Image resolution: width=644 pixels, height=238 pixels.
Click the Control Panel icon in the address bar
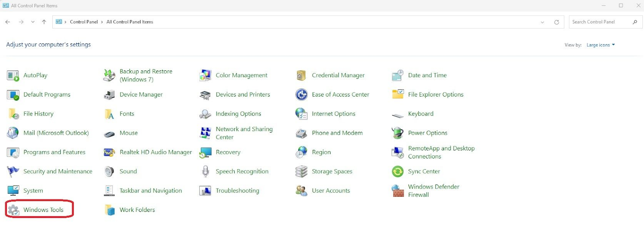coord(59,22)
